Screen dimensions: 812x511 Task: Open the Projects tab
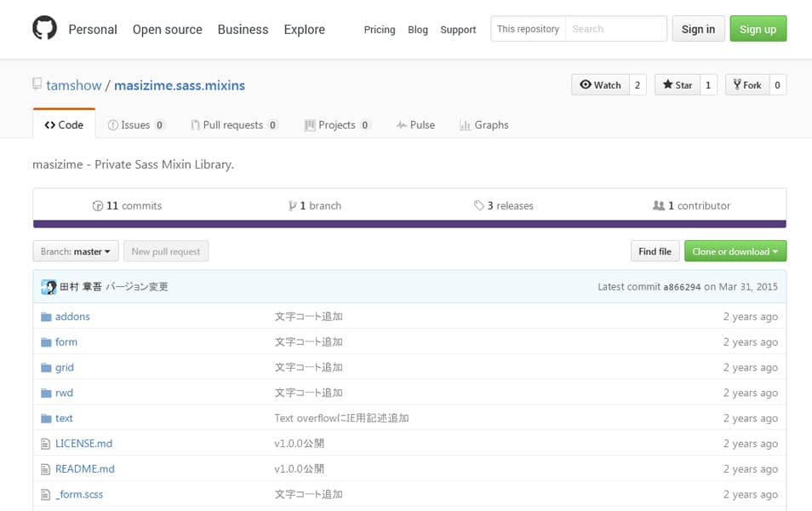click(x=337, y=125)
